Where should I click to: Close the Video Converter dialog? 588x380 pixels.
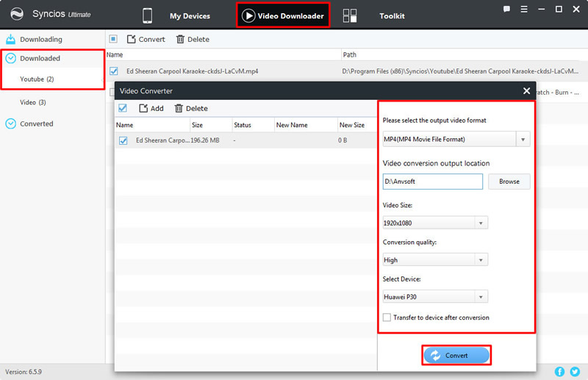click(x=526, y=91)
